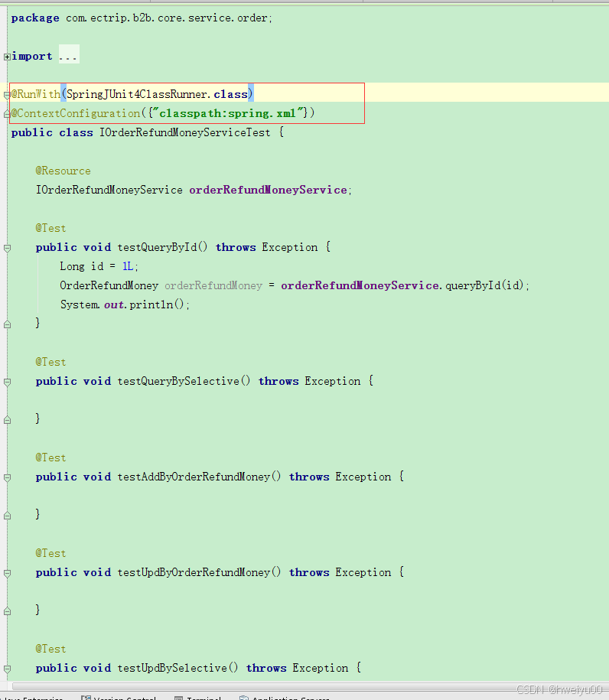Click '@Test' above testQueryById
Viewport: 609px width, 700px height.
50,229
